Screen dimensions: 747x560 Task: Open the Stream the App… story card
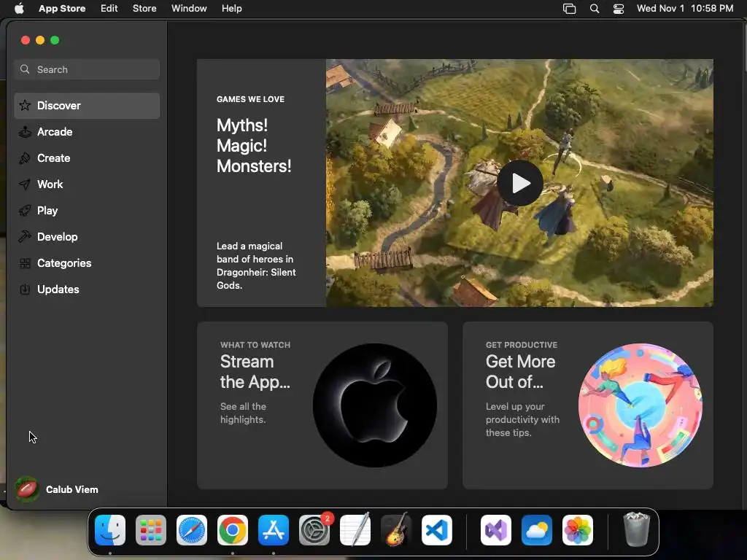(x=322, y=405)
